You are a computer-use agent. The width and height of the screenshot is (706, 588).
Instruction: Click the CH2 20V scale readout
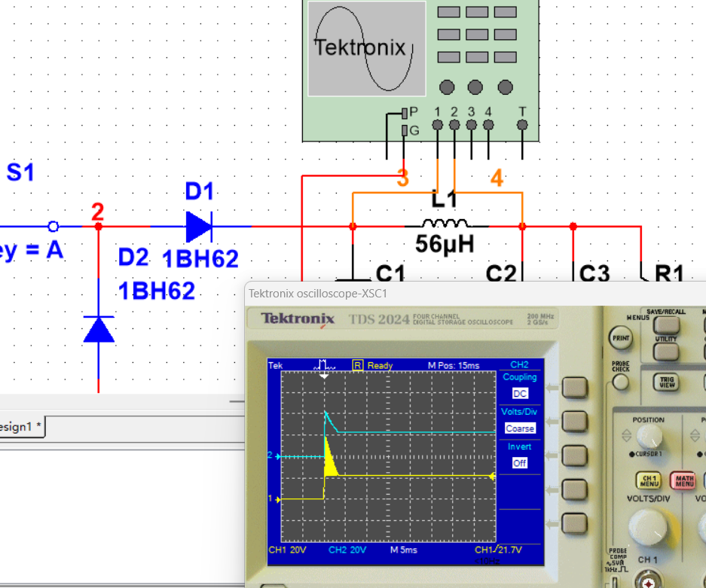pyautogui.click(x=347, y=550)
